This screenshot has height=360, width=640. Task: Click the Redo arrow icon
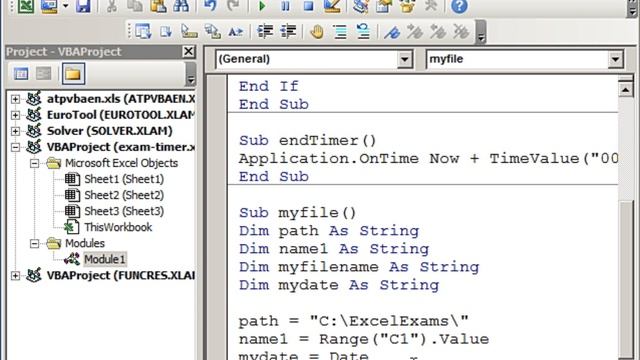[x=233, y=6]
